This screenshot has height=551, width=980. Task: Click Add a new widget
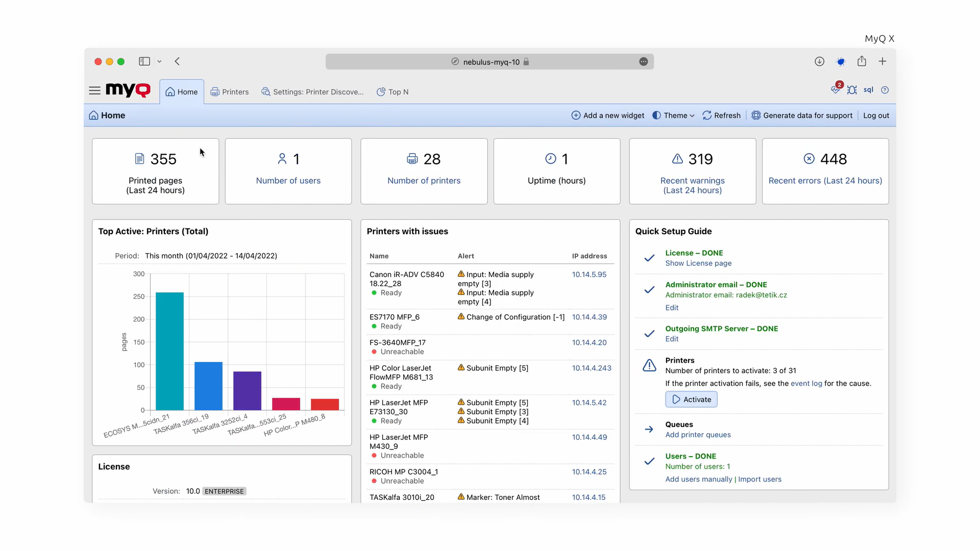click(607, 115)
